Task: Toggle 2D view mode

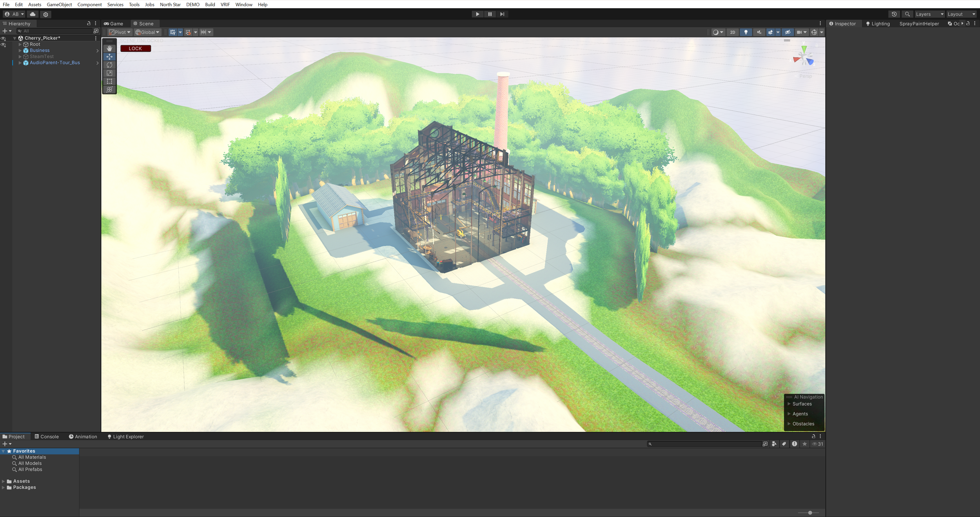Action: pyautogui.click(x=732, y=32)
